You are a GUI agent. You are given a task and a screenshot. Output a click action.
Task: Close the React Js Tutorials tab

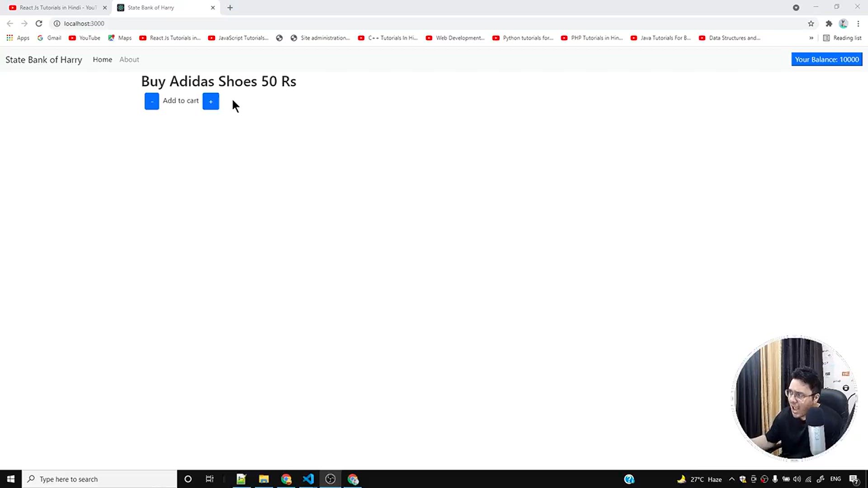click(x=105, y=8)
